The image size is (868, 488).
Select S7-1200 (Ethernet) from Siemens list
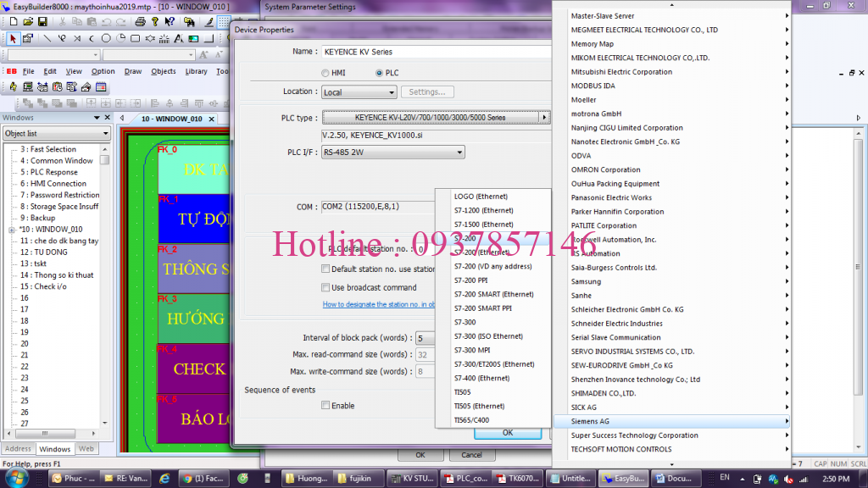[493, 210]
